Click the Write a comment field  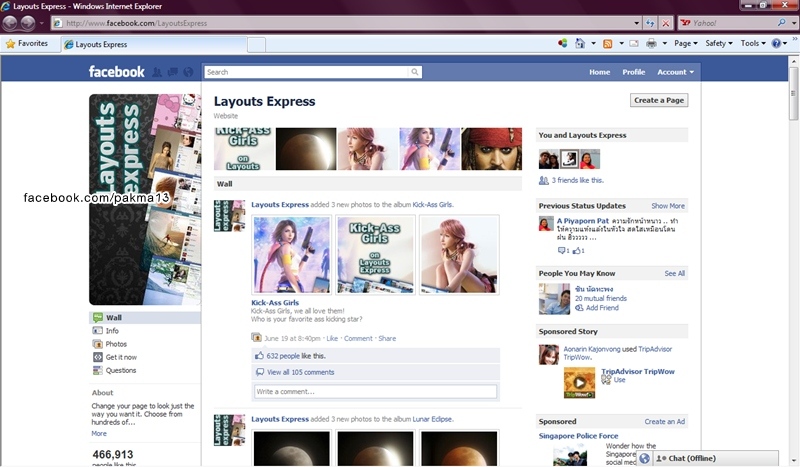(376, 391)
